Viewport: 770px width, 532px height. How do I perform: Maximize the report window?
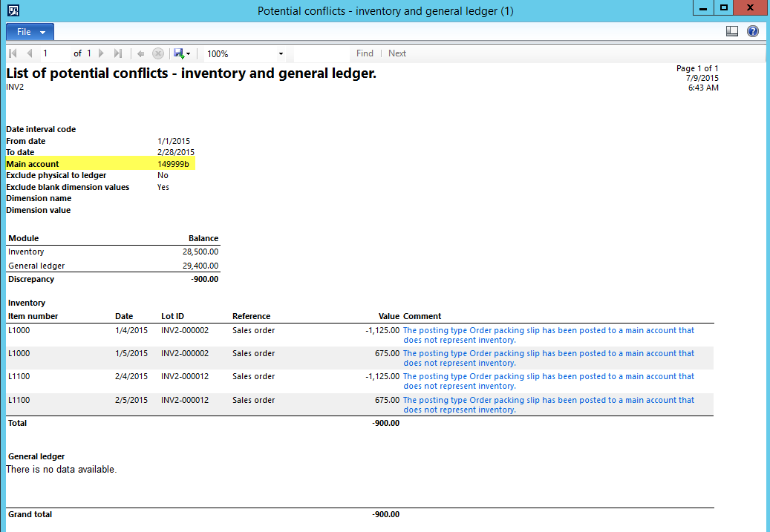[x=724, y=8]
